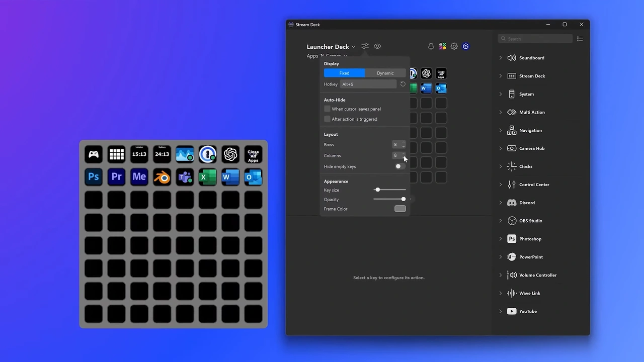Click the Close All Apps key
The width and height of the screenshot is (644, 362).
coord(253,154)
